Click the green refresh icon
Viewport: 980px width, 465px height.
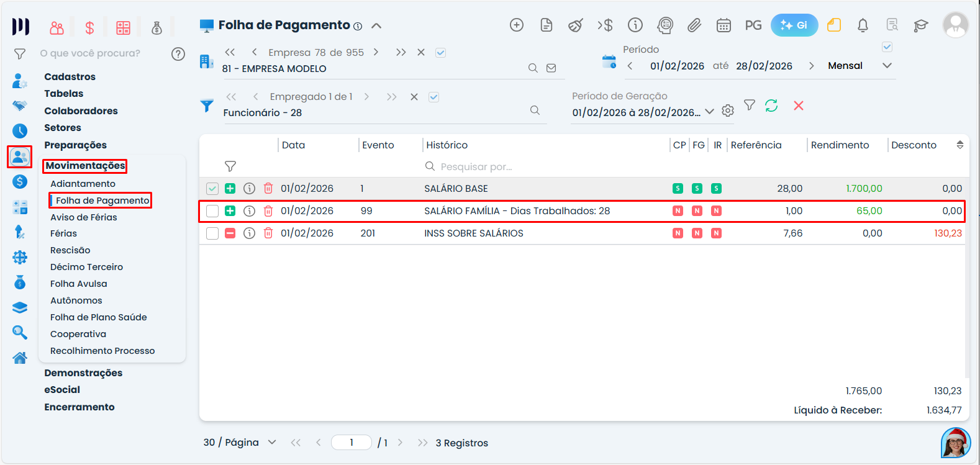(771, 106)
